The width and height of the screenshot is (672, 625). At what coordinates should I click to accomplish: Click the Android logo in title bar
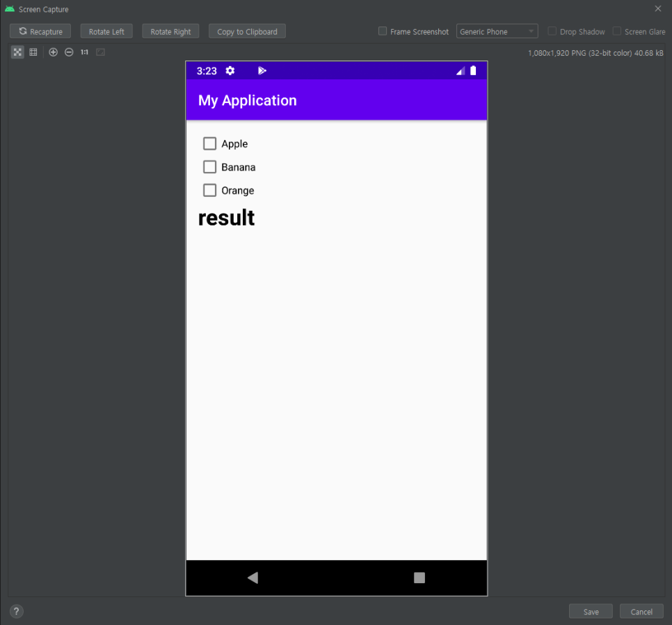[x=10, y=8]
